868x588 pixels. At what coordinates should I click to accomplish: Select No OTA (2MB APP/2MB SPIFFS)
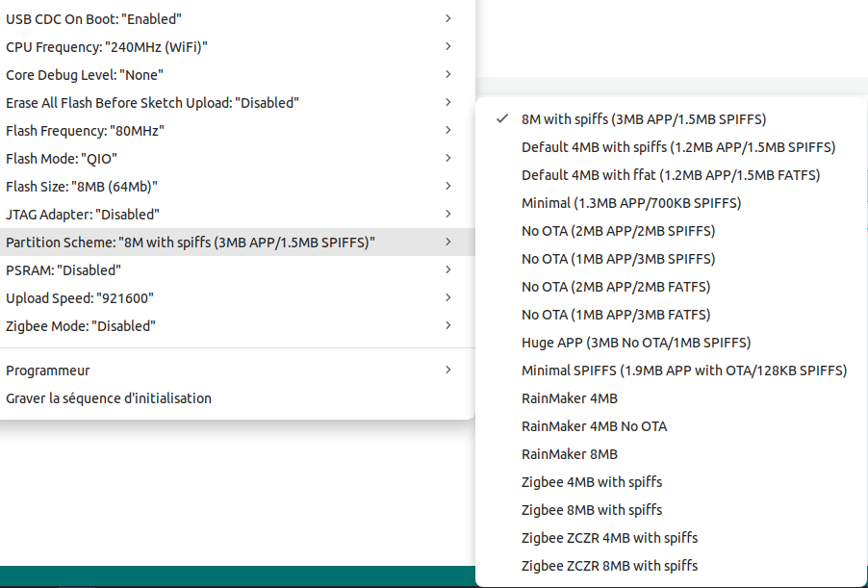(618, 231)
